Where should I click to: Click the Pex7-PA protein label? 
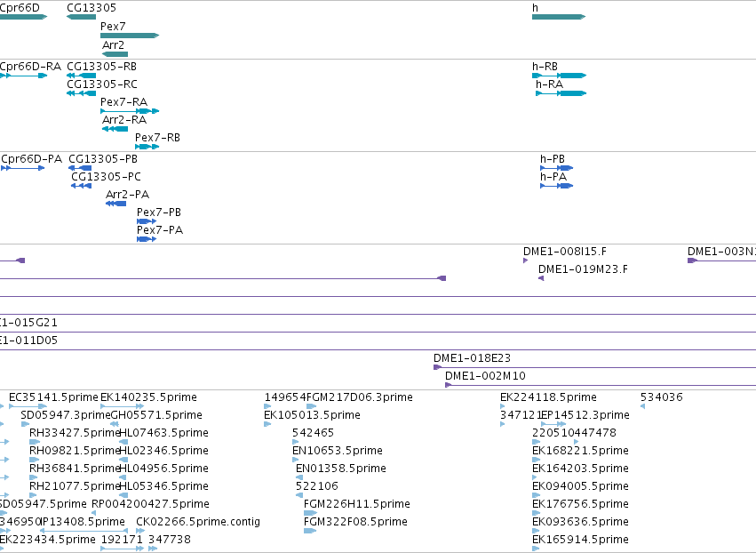coord(160,230)
